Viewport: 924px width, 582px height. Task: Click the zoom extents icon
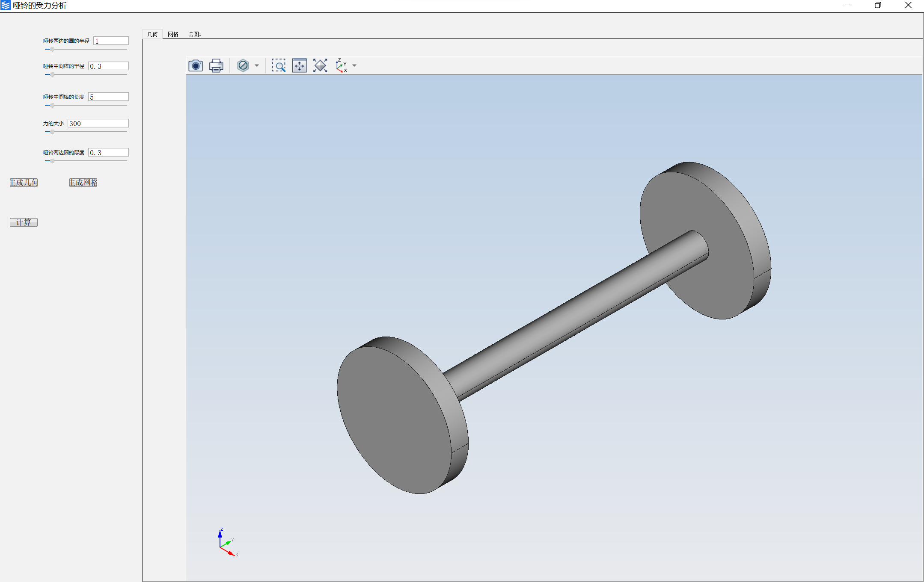(x=320, y=65)
